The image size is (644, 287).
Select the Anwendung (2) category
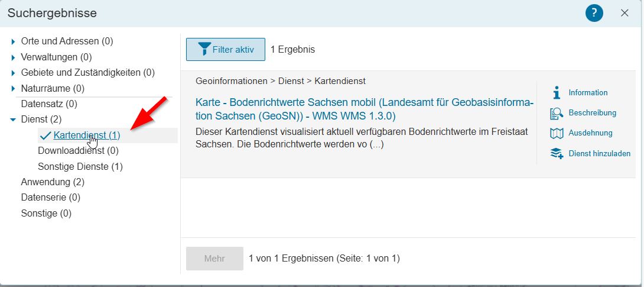click(x=53, y=182)
